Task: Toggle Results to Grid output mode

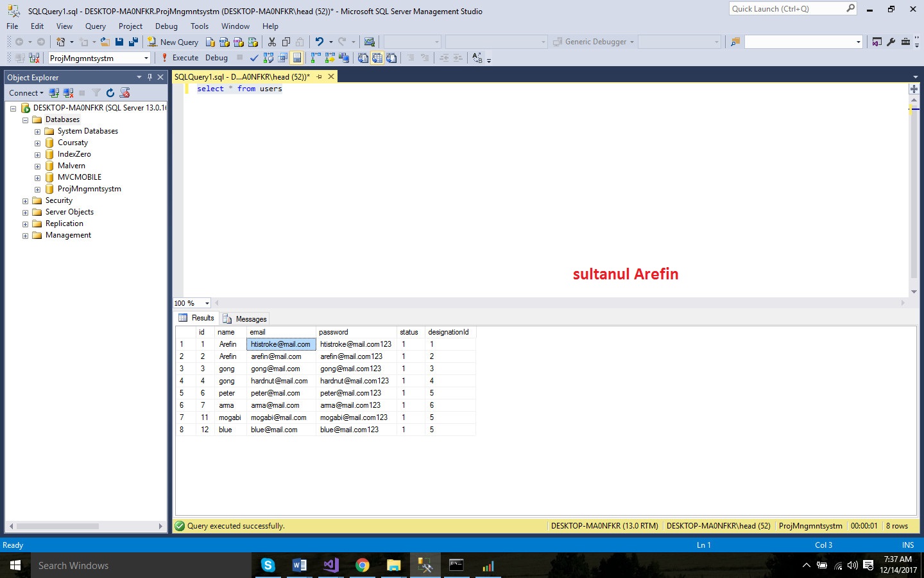Action: [377, 58]
